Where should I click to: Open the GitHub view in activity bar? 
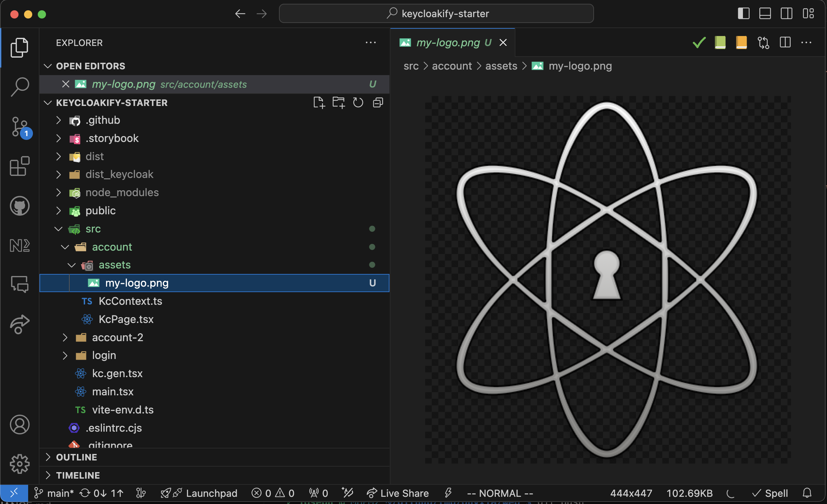[x=20, y=206]
